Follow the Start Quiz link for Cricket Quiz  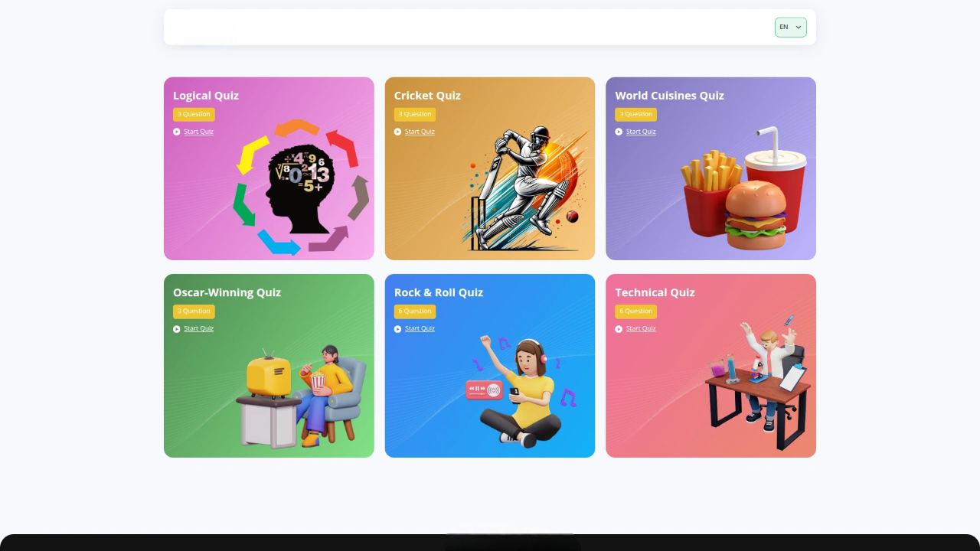(420, 132)
